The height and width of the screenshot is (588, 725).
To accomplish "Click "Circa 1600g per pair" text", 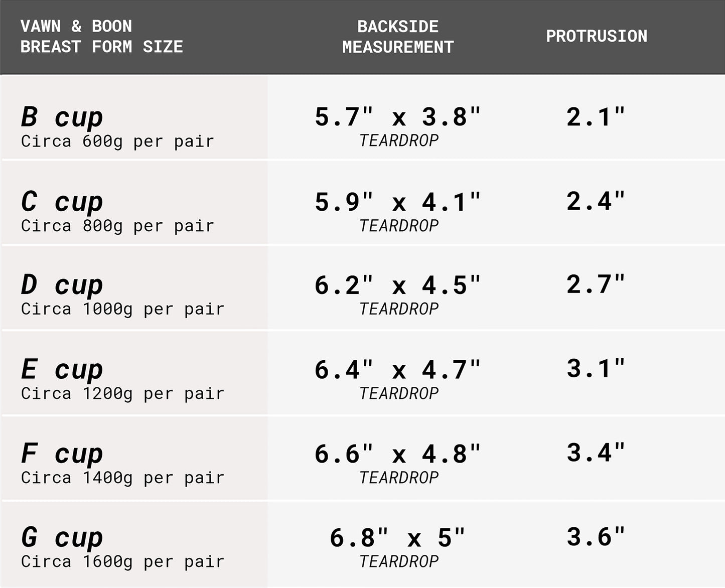I will tap(122, 561).
